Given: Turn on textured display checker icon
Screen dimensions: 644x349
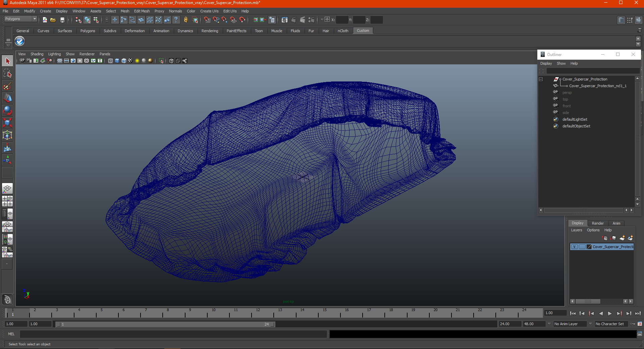Looking at the screenshot, I should [x=130, y=61].
